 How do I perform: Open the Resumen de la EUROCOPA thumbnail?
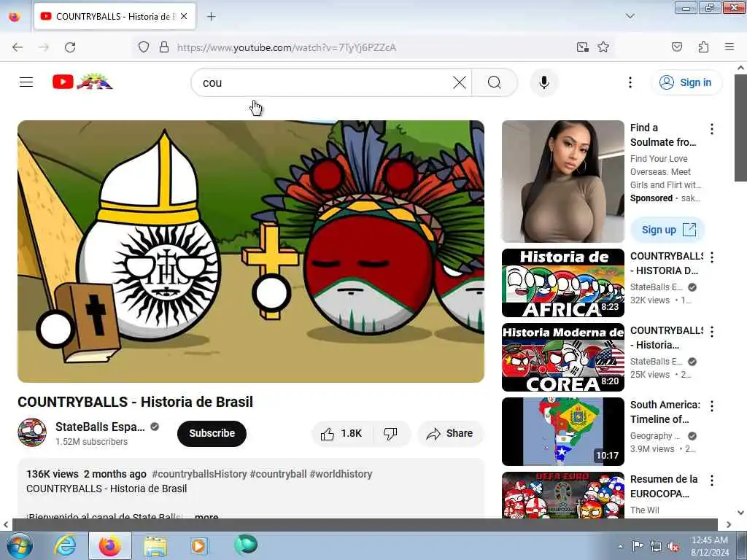click(562, 495)
